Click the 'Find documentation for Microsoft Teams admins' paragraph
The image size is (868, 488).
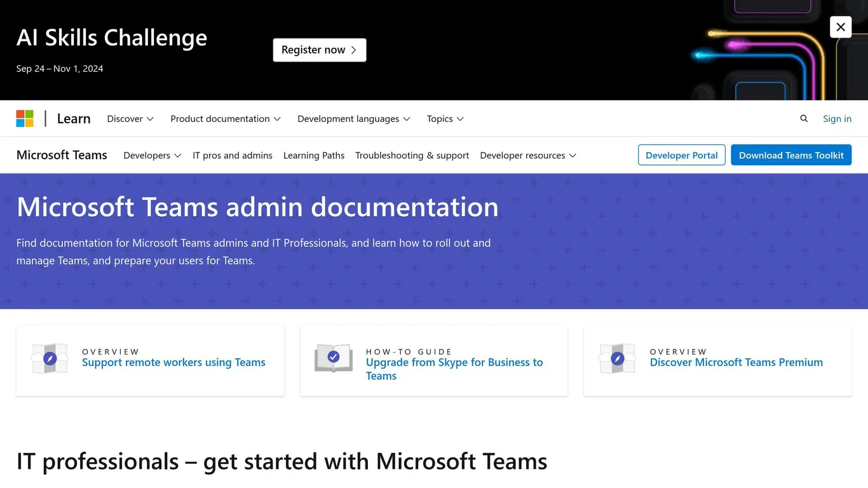[254, 252]
